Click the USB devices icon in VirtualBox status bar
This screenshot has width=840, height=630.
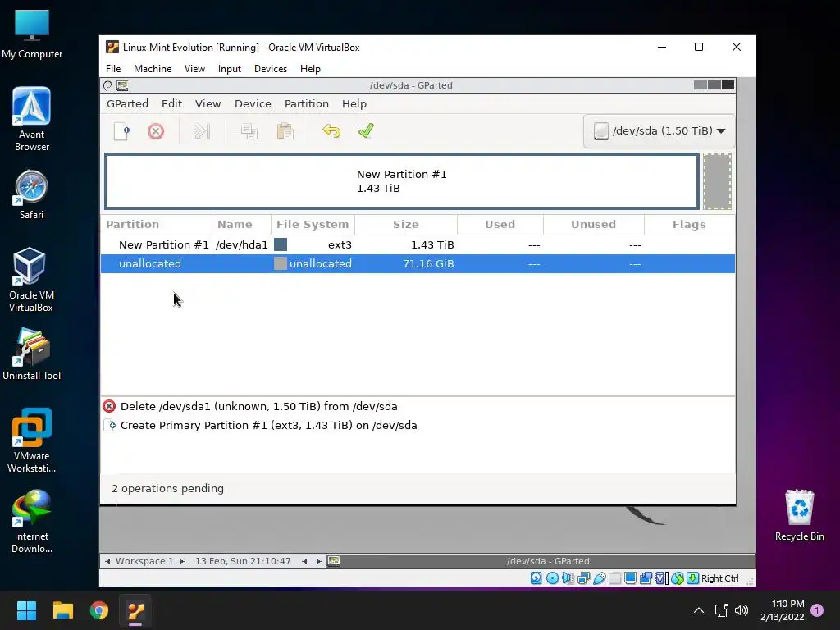(x=600, y=578)
